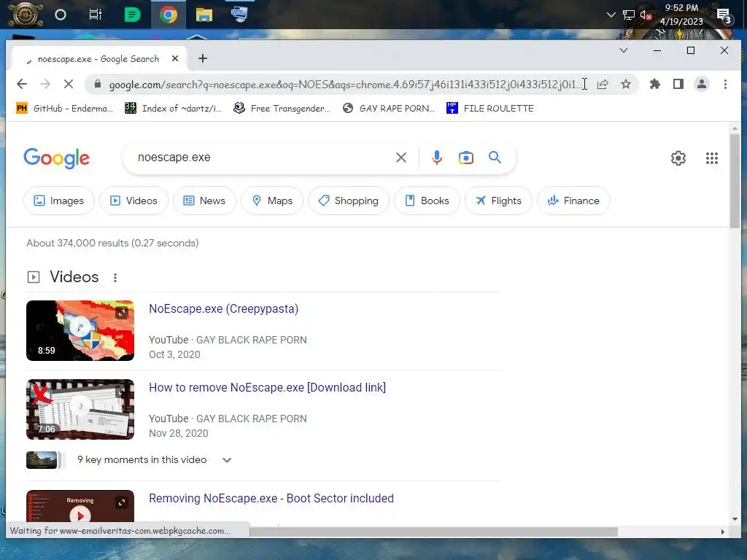Open Removing NoEscape.exe - Boot Sector link
This screenshot has height=560, width=747.
(x=271, y=499)
